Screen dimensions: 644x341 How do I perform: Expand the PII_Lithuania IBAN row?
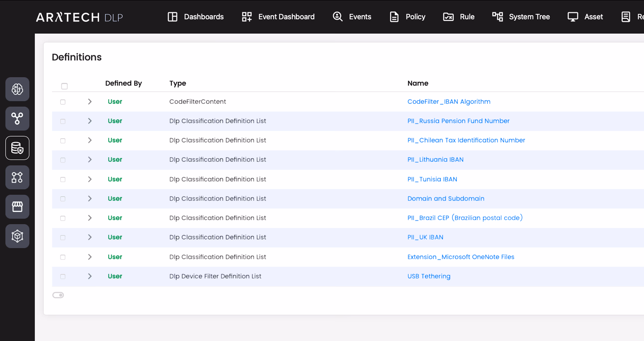pyautogui.click(x=90, y=159)
